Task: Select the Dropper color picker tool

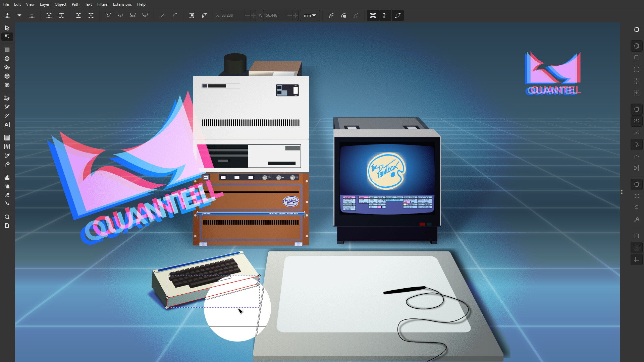Action: click(7, 155)
